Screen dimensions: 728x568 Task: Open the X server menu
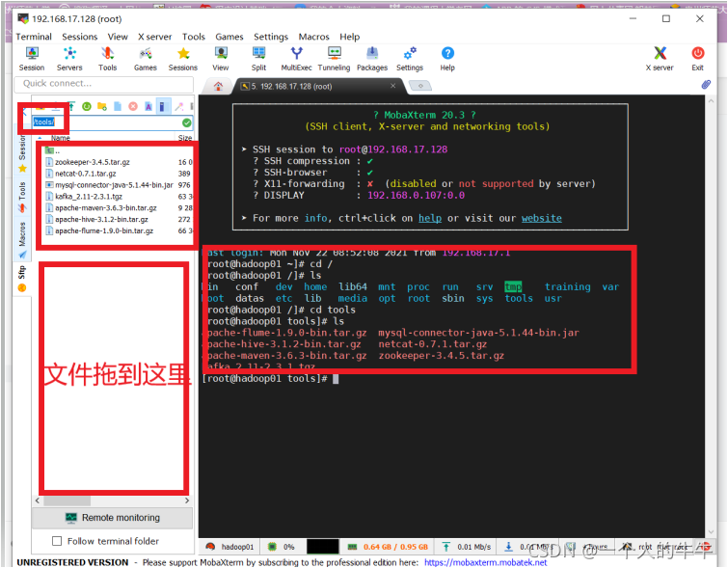coord(154,37)
